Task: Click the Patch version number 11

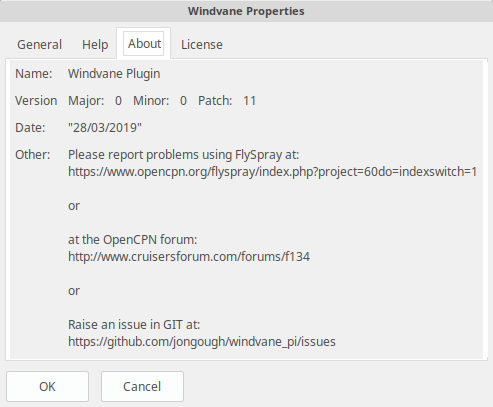Action: 249,101
